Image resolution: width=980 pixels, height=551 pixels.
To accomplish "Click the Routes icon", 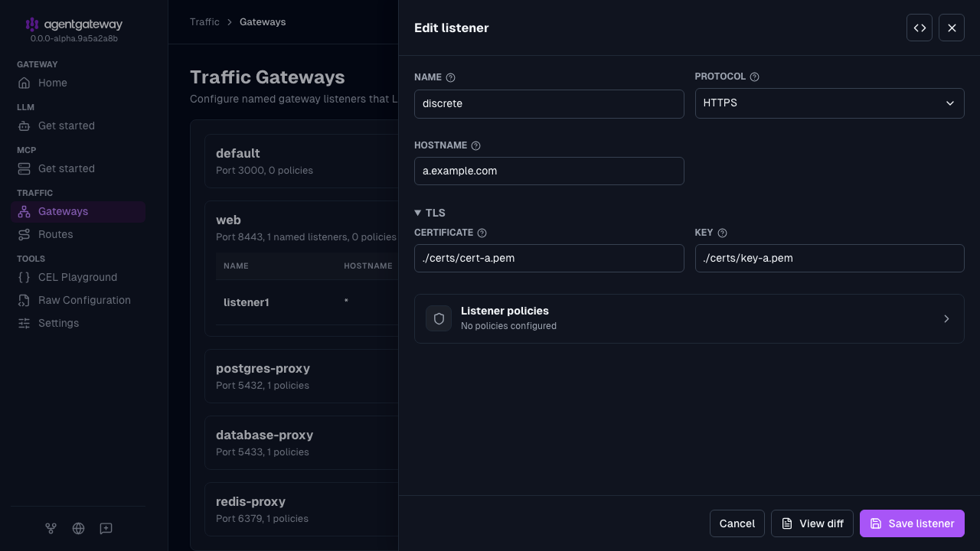I will coord(24,234).
